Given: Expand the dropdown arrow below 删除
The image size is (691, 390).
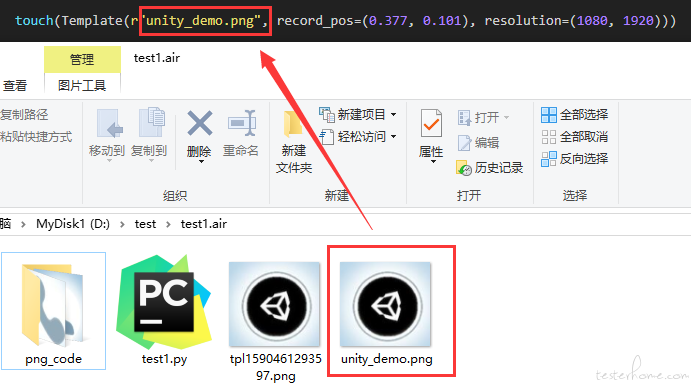Looking at the screenshot, I should tap(201, 162).
